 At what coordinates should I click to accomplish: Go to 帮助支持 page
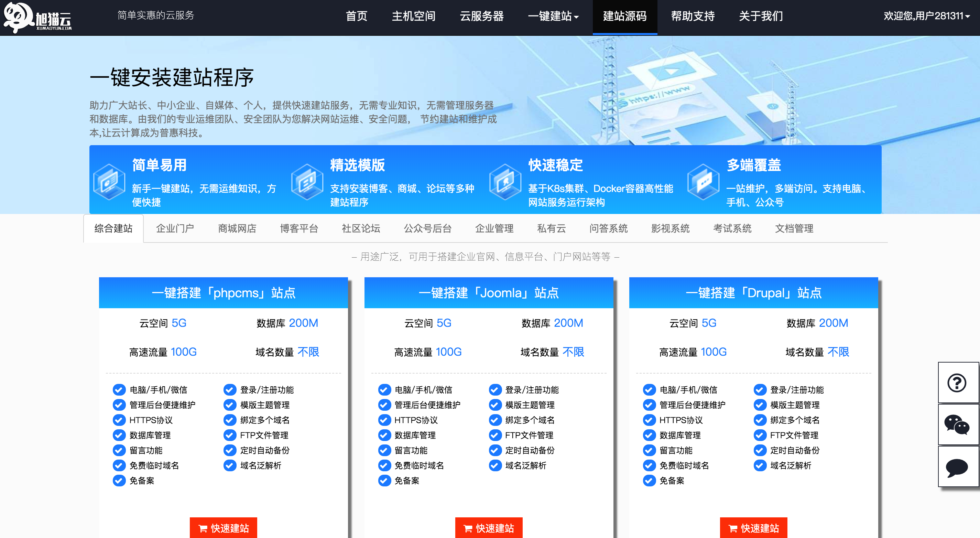[x=693, y=17]
